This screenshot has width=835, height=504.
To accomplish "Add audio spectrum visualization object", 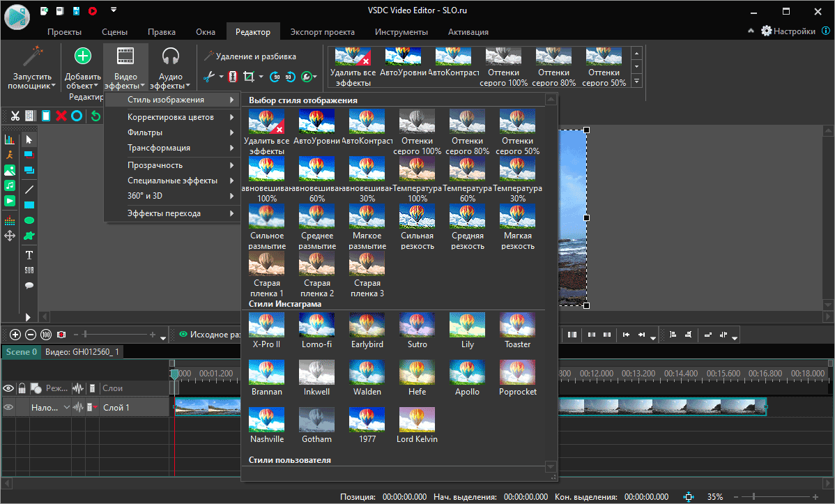I will coord(10,220).
